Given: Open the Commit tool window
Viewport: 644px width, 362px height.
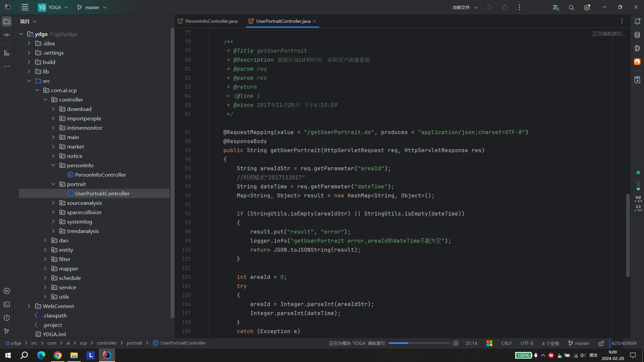Looking at the screenshot, I should (7, 35).
